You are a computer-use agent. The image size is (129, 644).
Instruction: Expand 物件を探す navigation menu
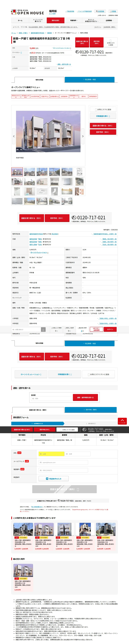coord(56,21)
